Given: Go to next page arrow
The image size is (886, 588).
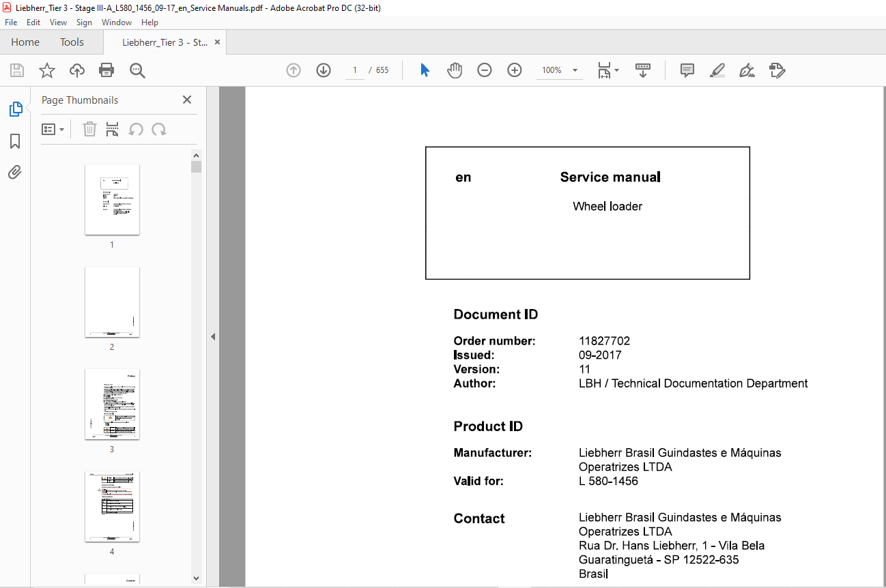Looking at the screenshot, I should [x=324, y=70].
